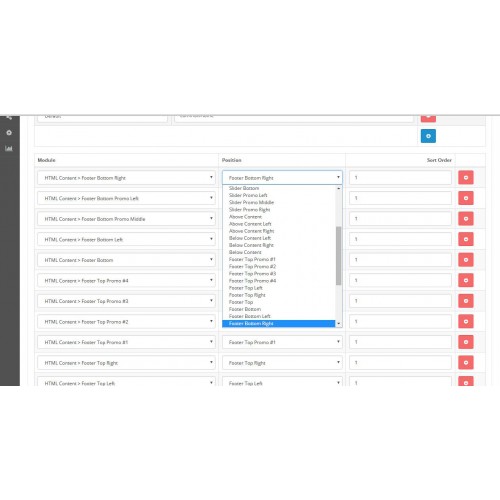This screenshot has width=500, height=500.
Task: Open the reports chart icon in sidebar
Action: click(9, 148)
